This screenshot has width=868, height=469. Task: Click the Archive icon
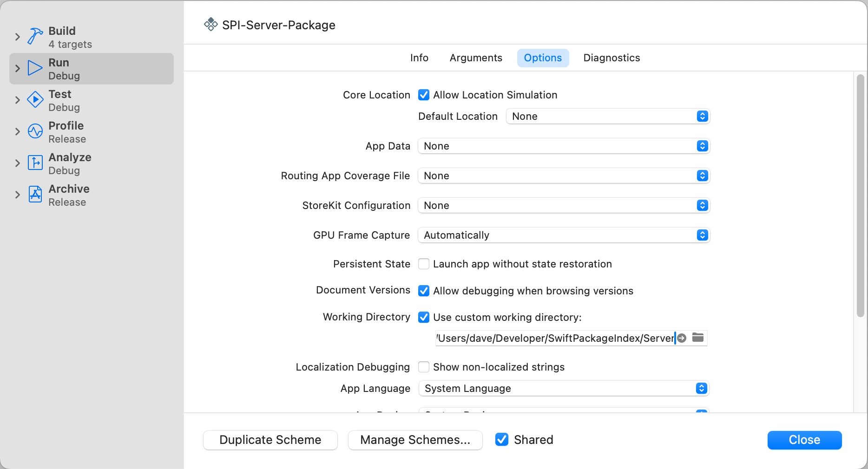[35, 195]
